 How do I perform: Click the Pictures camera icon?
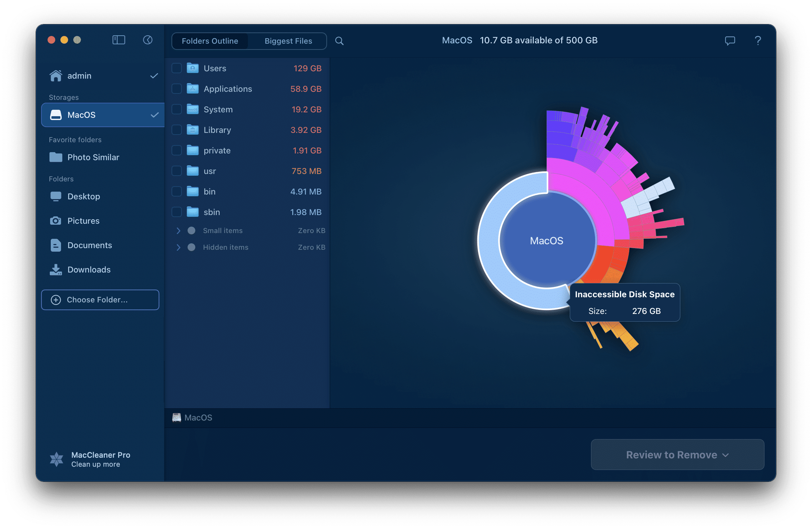(x=56, y=221)
